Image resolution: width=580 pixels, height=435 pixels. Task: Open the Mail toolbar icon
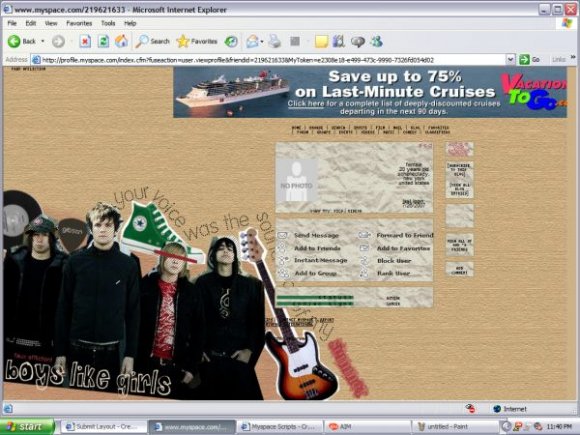(x=253, y=41)
